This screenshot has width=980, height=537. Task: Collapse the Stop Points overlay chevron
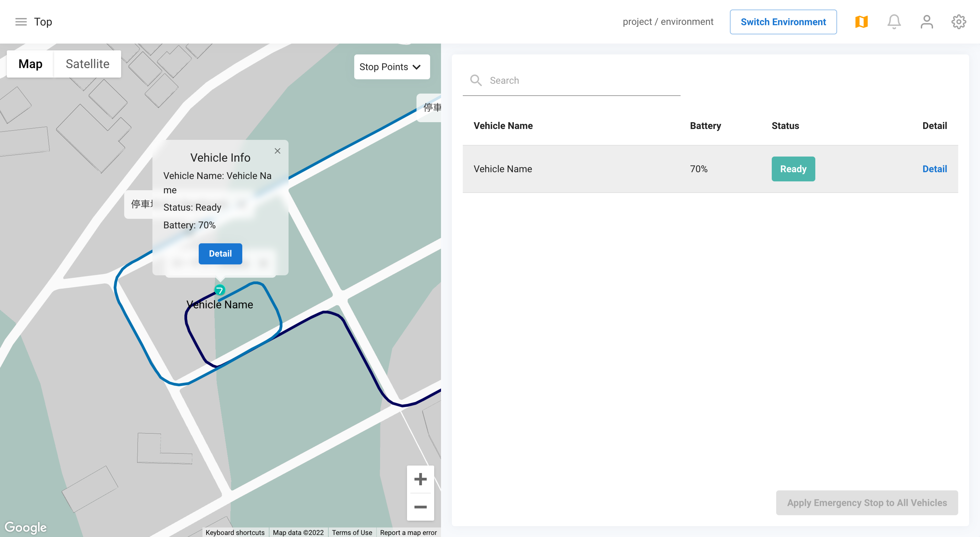point(416,67)
